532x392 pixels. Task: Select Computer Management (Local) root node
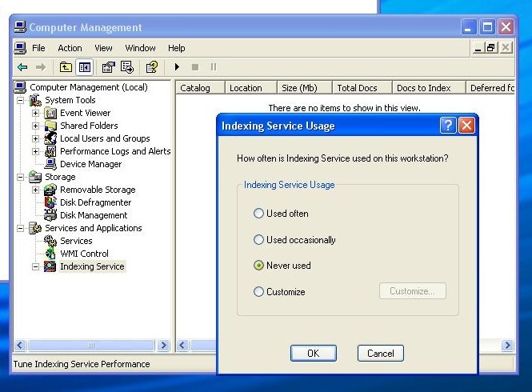89,87
